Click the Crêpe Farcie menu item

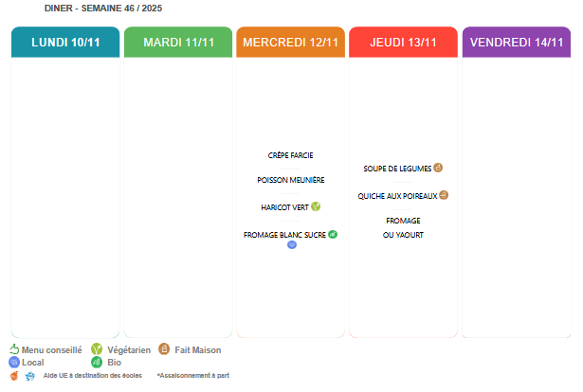291,155
